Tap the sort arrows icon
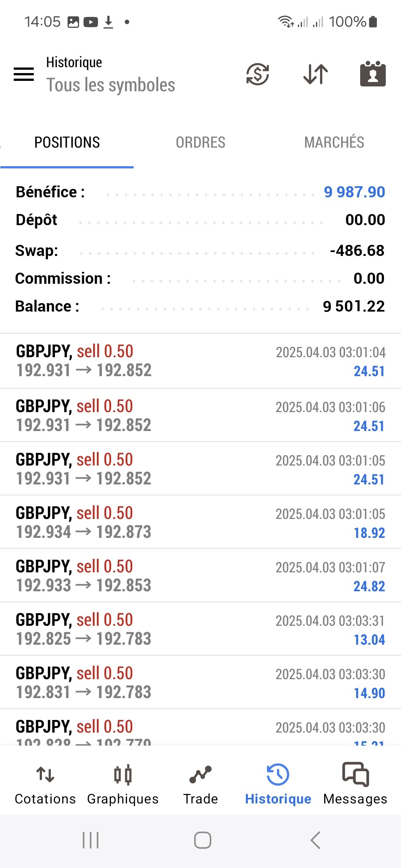The image size is (401, 868). tap(316, 74)
